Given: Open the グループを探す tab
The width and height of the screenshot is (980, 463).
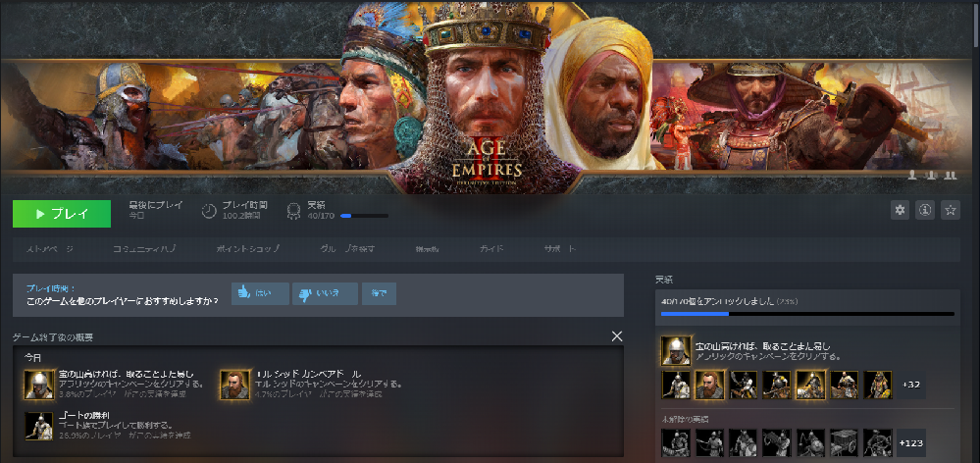Looking at the screenshot, I should click(x=347, y=249).
